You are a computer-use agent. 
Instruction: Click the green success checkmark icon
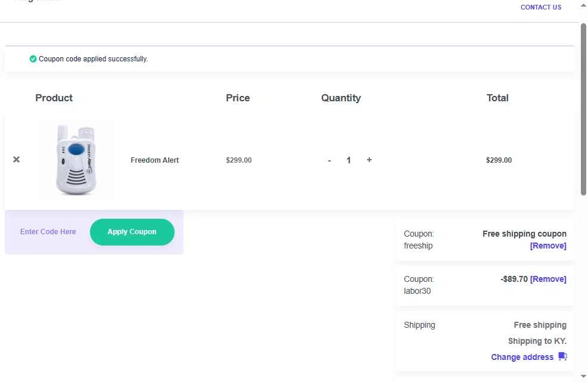[33, 59]
